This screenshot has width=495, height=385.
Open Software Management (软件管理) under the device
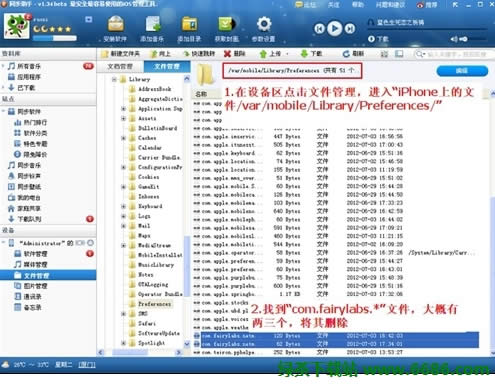point(31,254)
